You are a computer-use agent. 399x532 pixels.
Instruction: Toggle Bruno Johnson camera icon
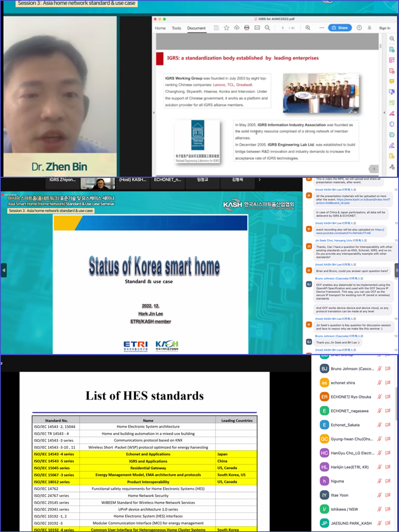click(388, 369)
